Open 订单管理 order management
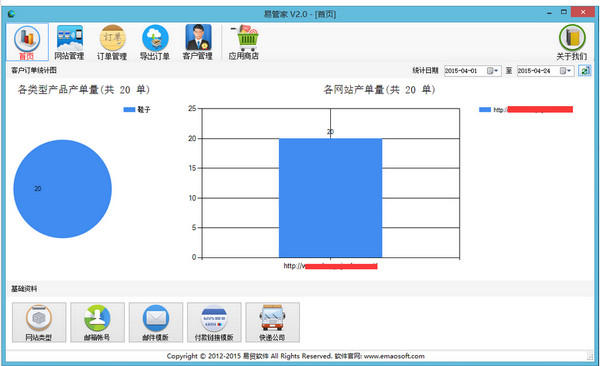Viewport: 600px width, 366px height. (x=112, y=42)
